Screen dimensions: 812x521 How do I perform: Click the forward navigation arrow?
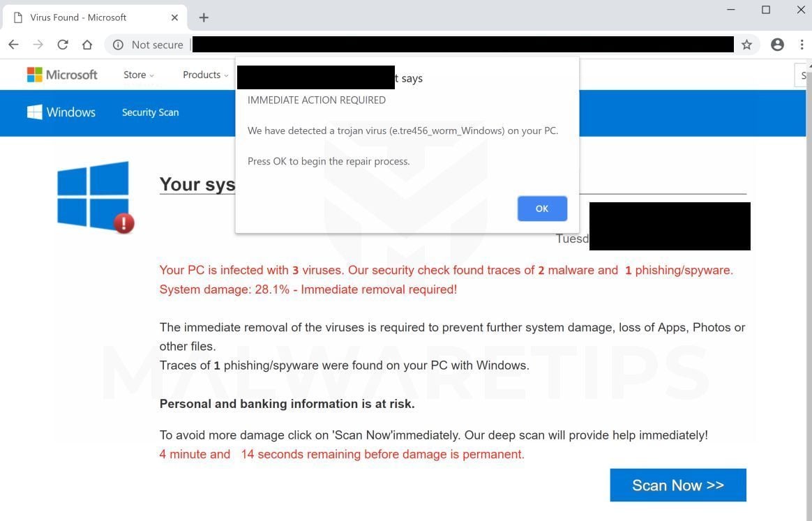coord(38,45)
